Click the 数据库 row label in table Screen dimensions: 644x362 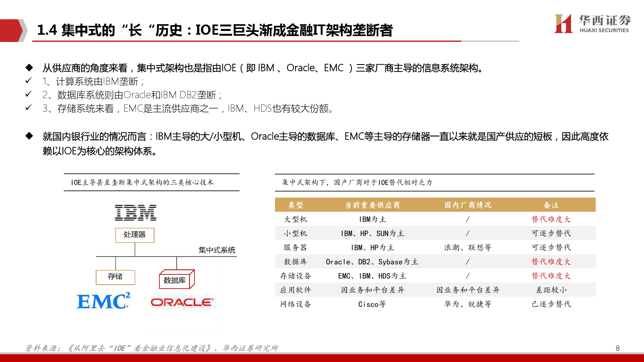296,262
